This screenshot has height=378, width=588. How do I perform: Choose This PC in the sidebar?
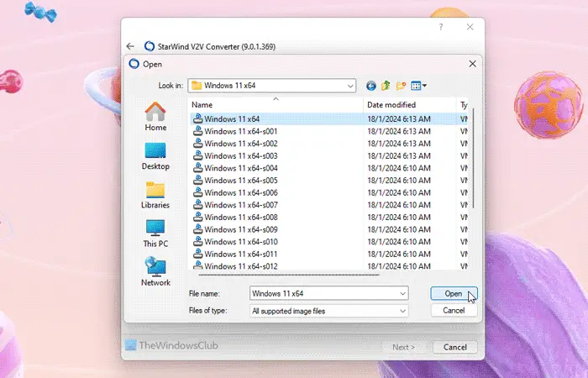coord(155,234)
